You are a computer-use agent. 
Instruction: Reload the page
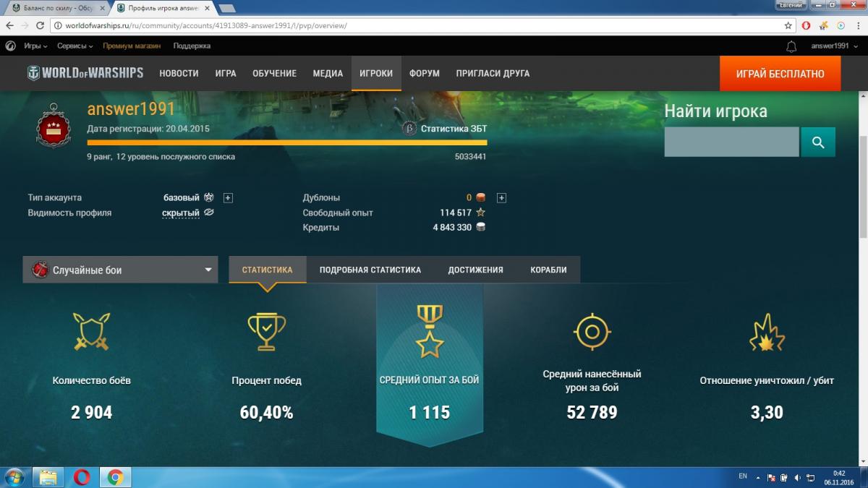point(41,25)
